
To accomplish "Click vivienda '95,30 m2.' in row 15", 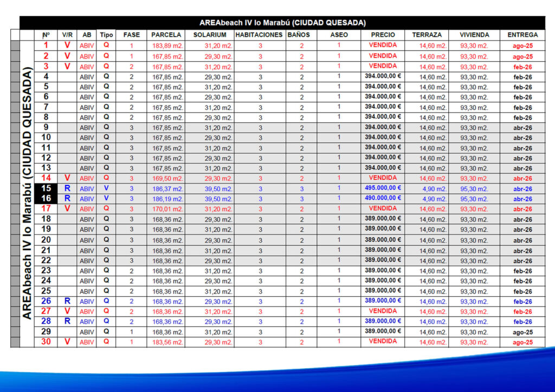I will [x=474, y=189].
